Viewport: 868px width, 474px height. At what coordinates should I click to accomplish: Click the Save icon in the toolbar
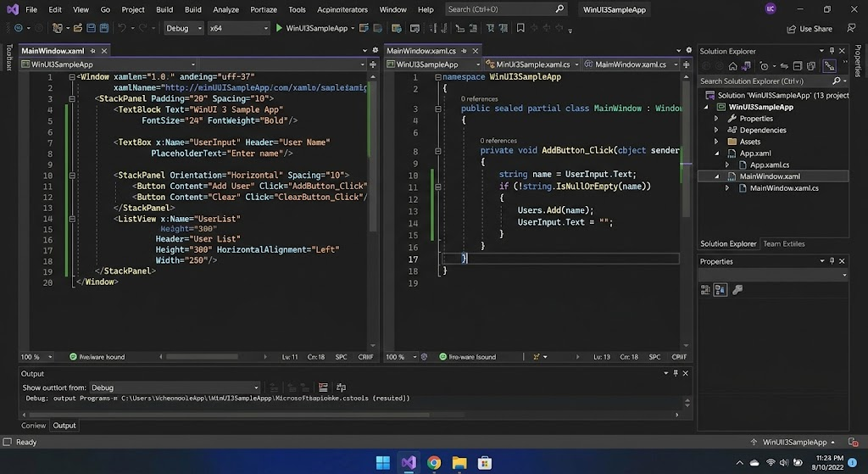pyautogui.click(x=91, y=28)
